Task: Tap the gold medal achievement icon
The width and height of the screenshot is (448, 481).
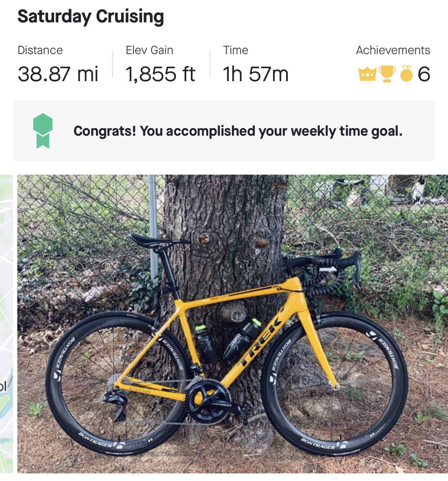Action: click(406, 74)
